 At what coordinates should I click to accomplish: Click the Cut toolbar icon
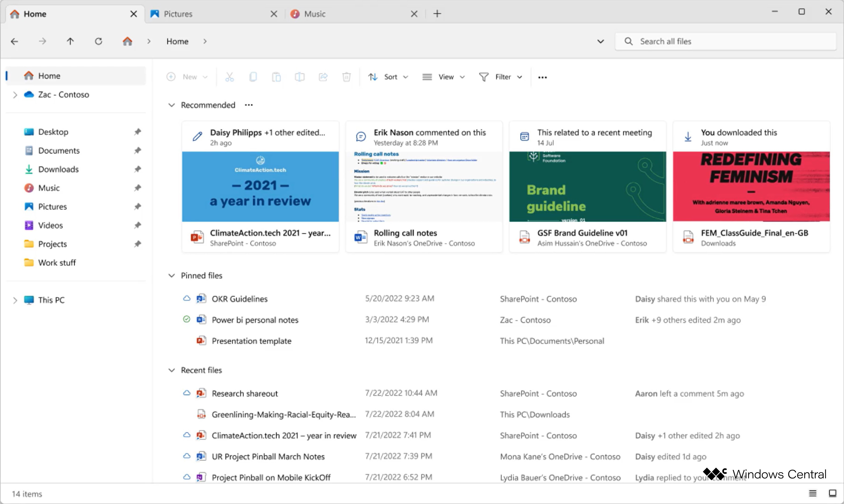point(229,76)
